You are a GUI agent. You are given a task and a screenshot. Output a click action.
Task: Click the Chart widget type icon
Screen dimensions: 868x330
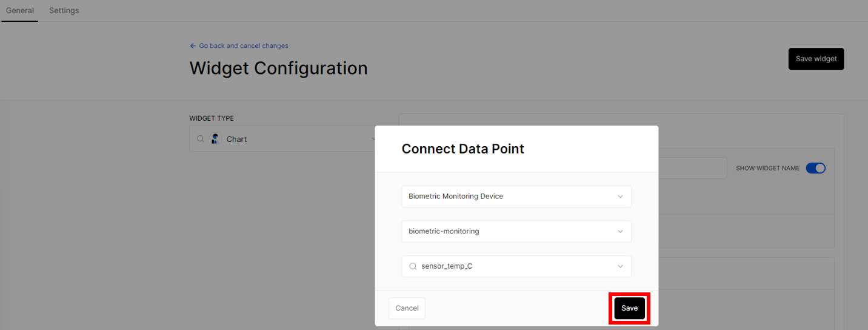tap(215, 139)
